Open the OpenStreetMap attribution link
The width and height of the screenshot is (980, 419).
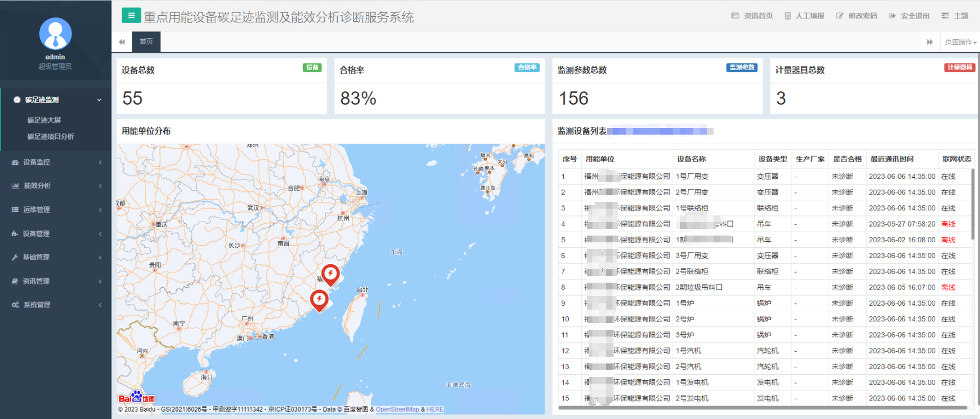tap(397, 409)
